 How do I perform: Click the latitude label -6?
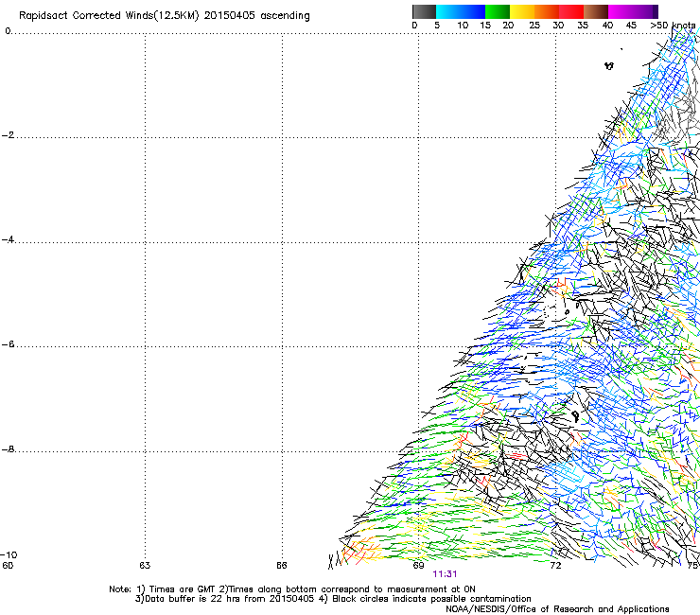click(8, 344)
